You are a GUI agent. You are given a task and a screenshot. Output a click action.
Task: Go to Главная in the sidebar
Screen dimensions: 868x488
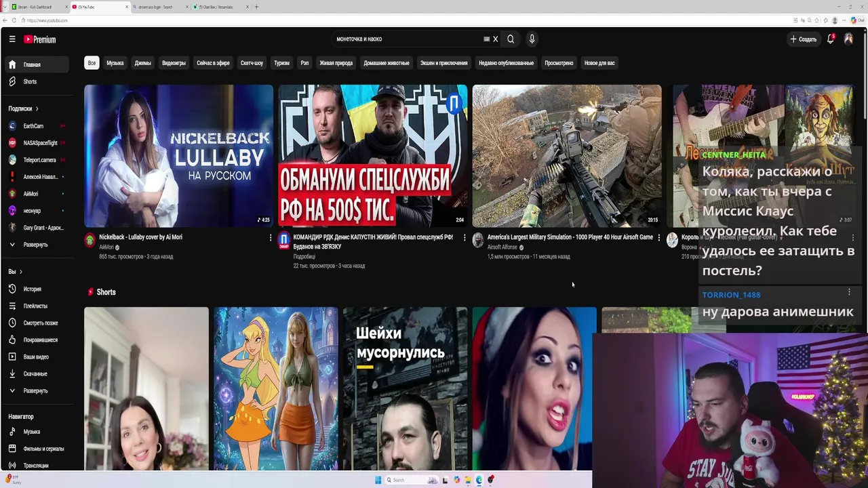point(38,64)
